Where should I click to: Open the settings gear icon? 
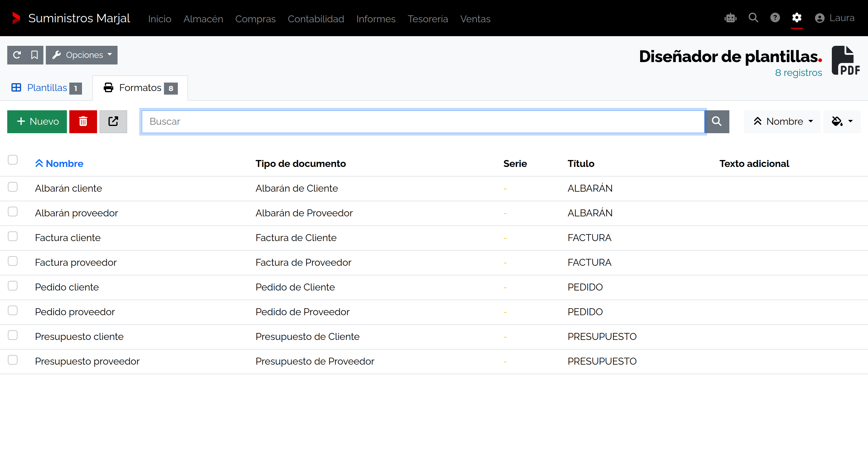click(x=797, y=18)
